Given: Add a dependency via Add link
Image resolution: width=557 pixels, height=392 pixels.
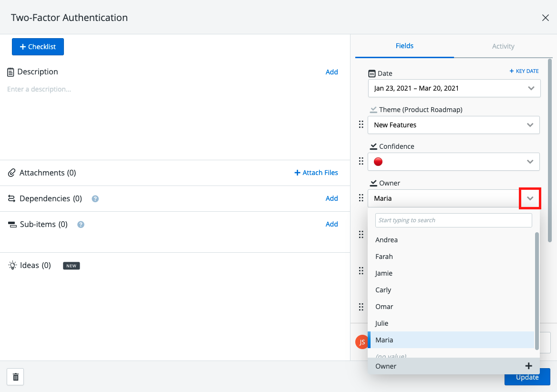Looking at the screenshot, I should tap(332, 198).
